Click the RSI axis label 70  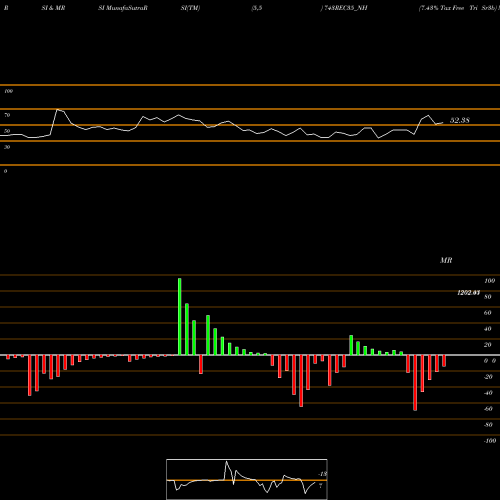coord(7,115)
